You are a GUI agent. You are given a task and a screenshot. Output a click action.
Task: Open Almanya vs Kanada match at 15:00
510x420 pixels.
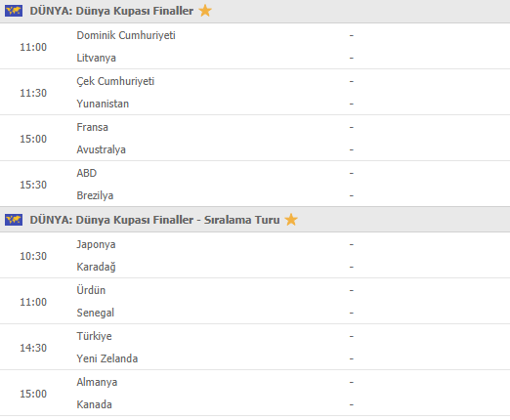coord(255,393)
